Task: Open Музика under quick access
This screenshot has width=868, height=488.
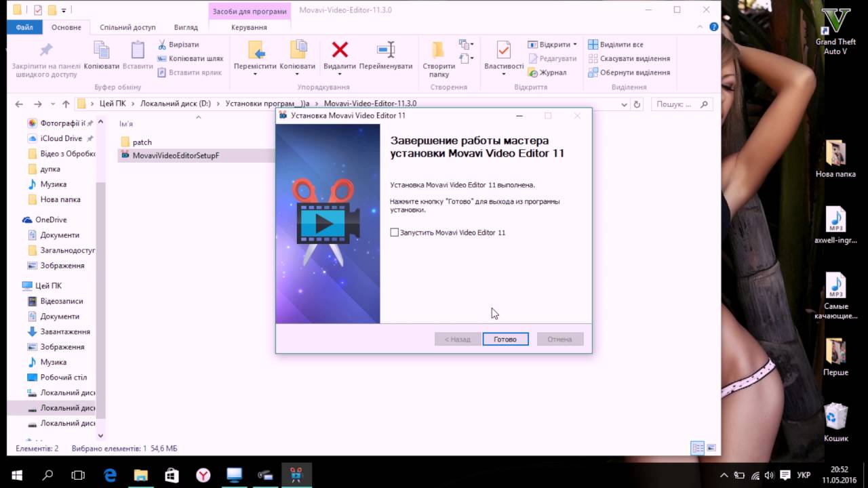Action: [53, 184]
